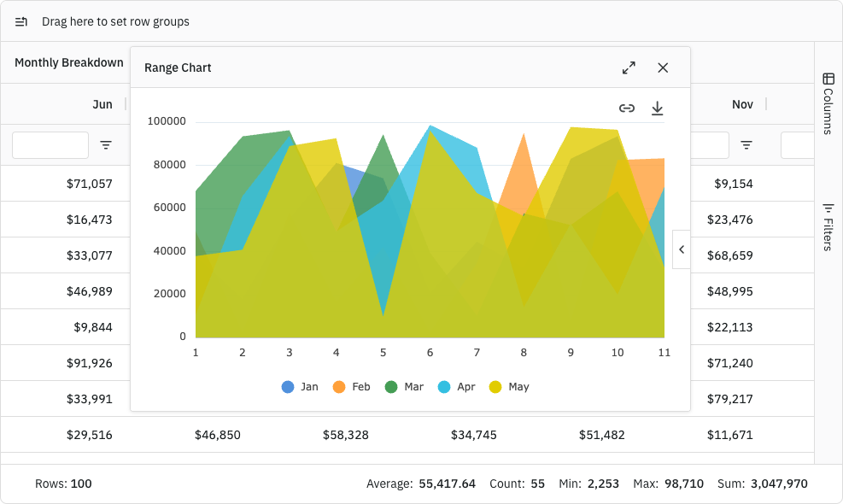This screenshot has height=504, width=843.
Task: Click the chart link-to-grid icon
Action: click(627, 108)
